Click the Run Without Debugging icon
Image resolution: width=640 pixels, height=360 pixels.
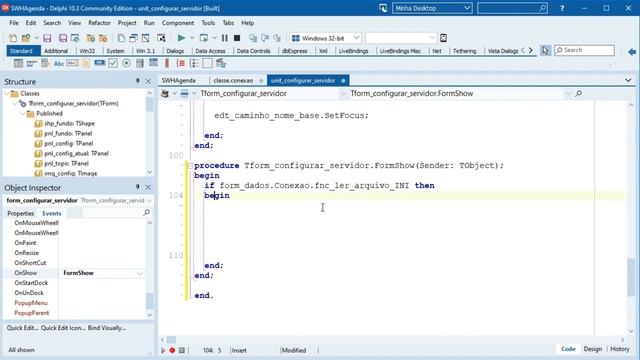pos(203,38)
